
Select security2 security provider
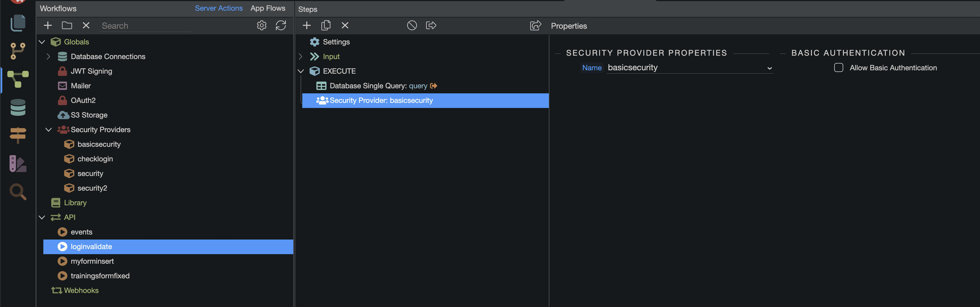tap(92, 188)
